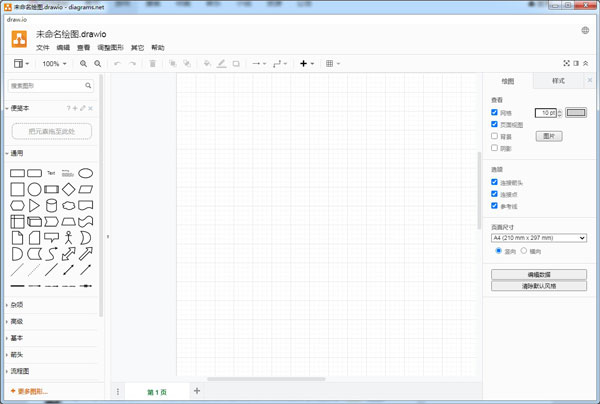
Task: Open the 调整图形 Arrange menu
Action: 111,47
